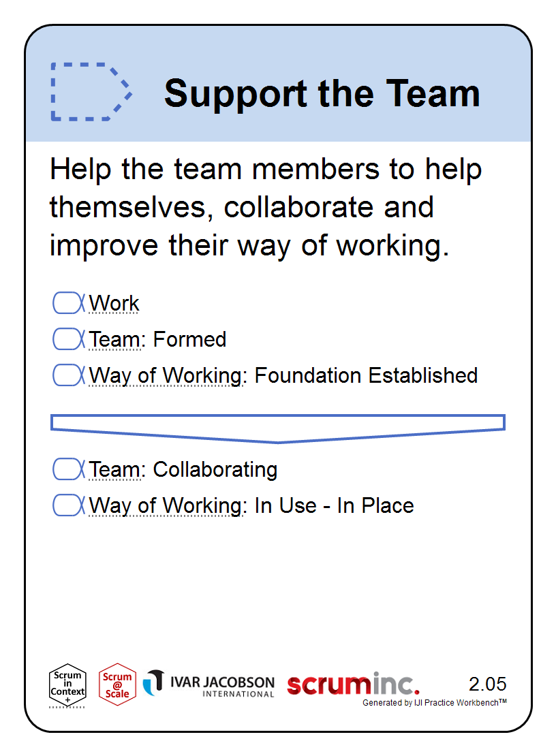Open Way of Working link in In Use row
This screenshot has width=556, height=756.
pos(166,506)
